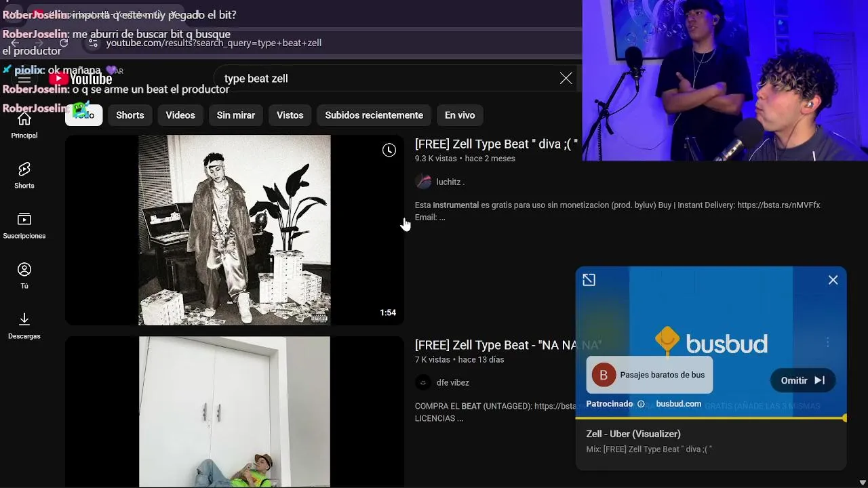Click Watch later clock on diva thumbnail

click(x=389, y=150)
